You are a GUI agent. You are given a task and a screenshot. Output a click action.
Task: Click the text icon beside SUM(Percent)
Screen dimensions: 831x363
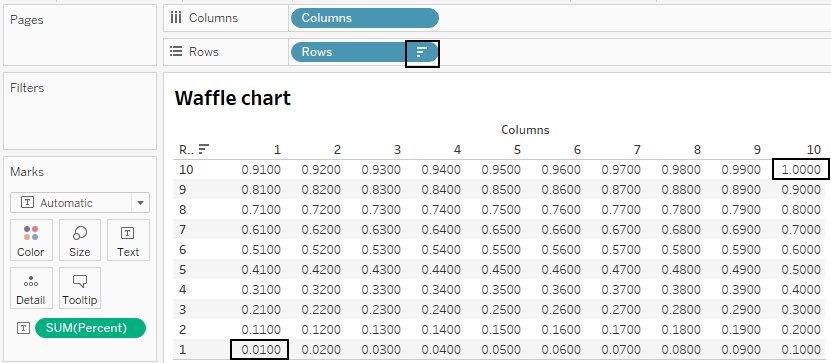(x=23, y=328)
